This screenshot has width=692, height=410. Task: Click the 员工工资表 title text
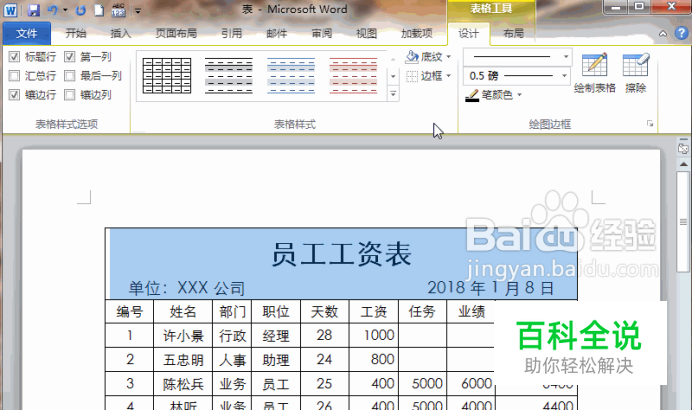(341, 254)
